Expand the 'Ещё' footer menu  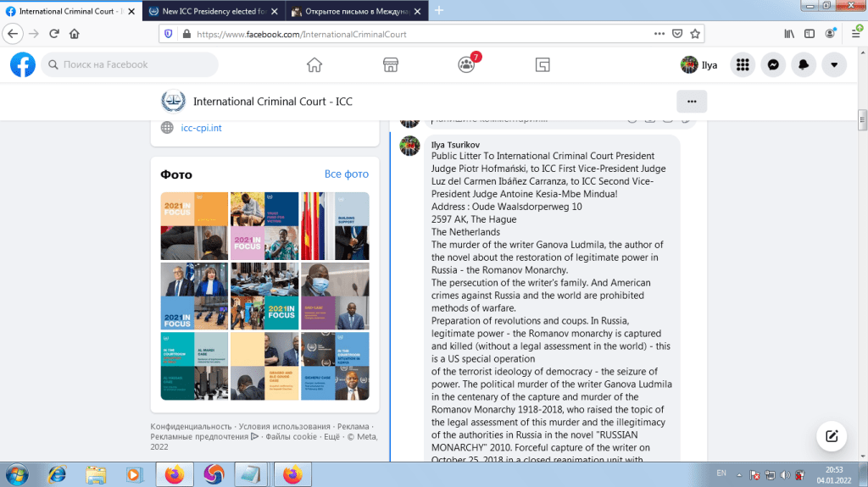(x=331, y=437)
